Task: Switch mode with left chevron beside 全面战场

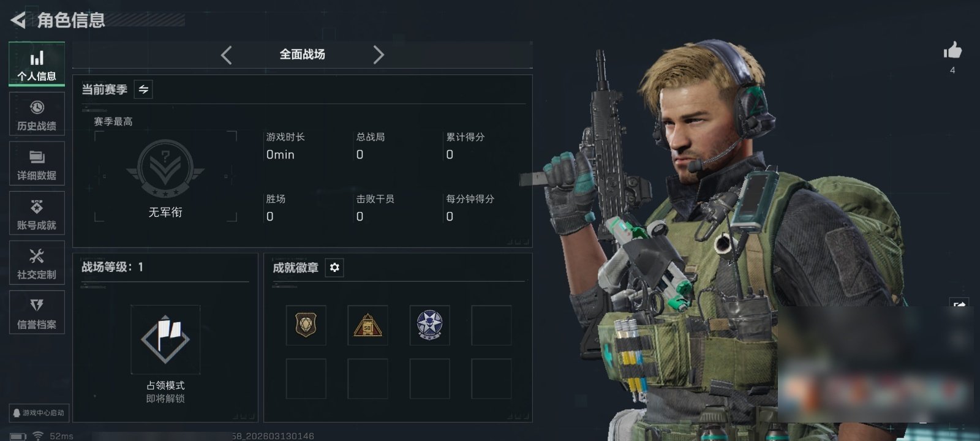Action: click(226, 55)
